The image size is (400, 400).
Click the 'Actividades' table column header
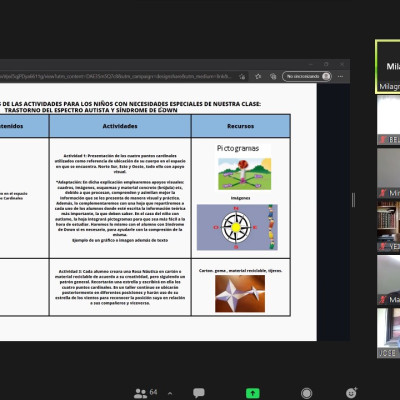point(120,126)
